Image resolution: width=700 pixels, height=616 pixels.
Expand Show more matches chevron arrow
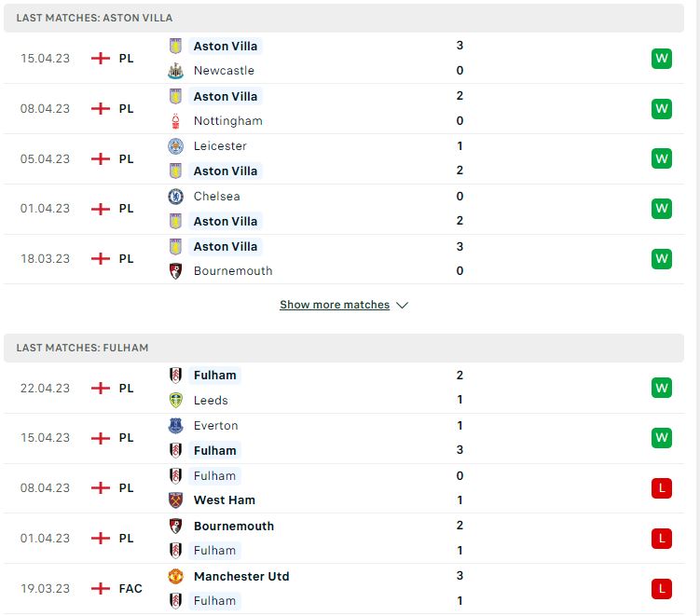pos(403,306)
